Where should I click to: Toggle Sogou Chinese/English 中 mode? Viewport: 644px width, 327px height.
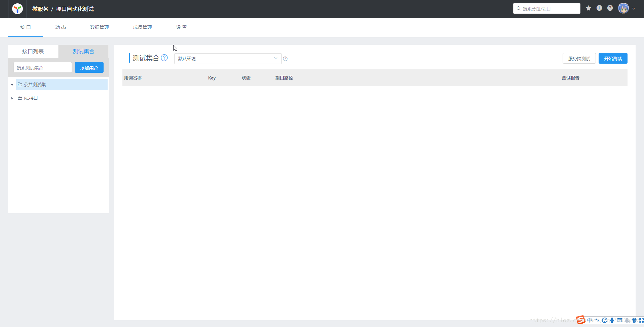[590, 320]
